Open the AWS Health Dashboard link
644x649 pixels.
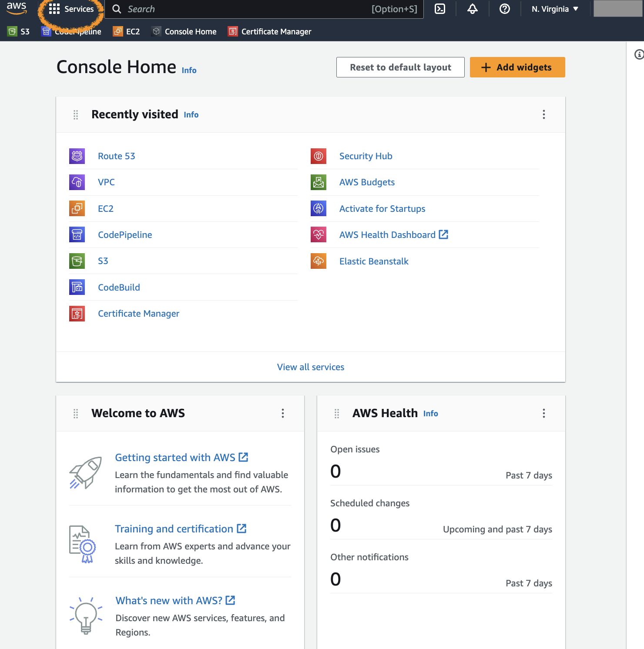(394, 235)
